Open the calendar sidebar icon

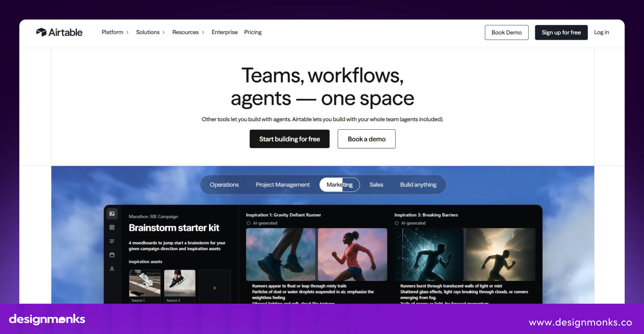click(x=112, y=255)
